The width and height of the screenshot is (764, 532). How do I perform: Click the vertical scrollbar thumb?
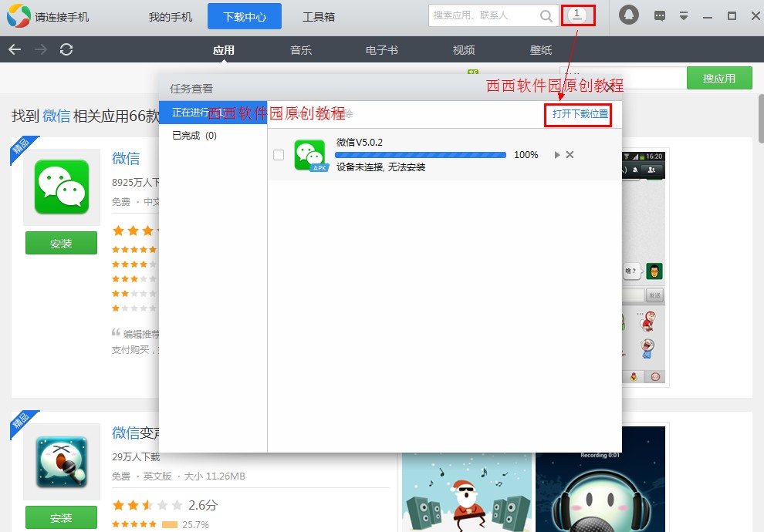[x=761, y=118]
